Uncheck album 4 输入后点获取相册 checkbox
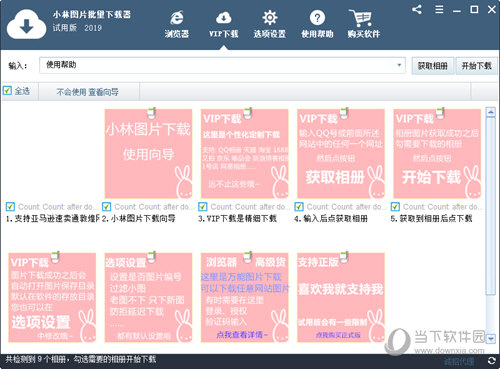 coord(299,207)
